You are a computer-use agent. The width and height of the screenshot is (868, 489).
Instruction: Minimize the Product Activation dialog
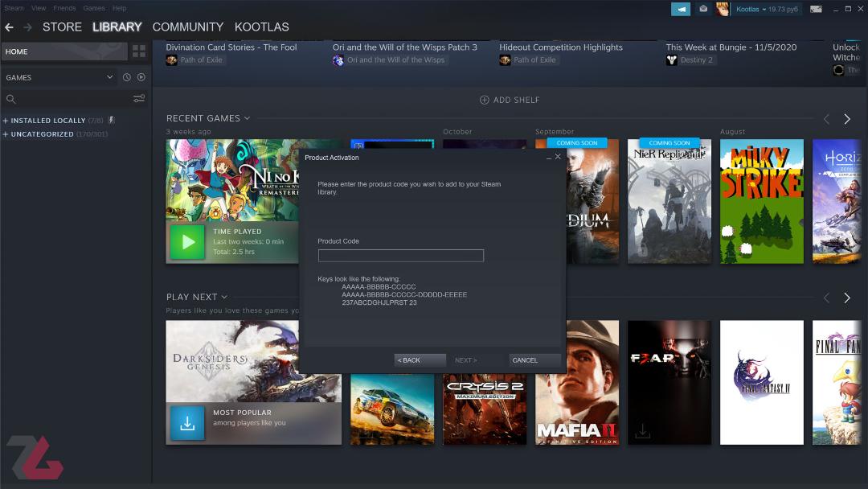click(549, 158)
